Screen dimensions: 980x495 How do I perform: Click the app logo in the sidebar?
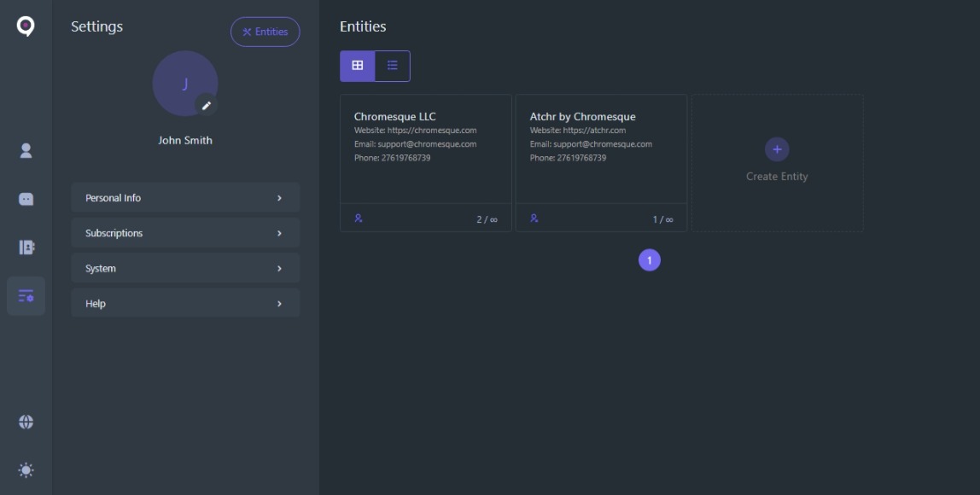pyautogui.click(x=26, y=26)
